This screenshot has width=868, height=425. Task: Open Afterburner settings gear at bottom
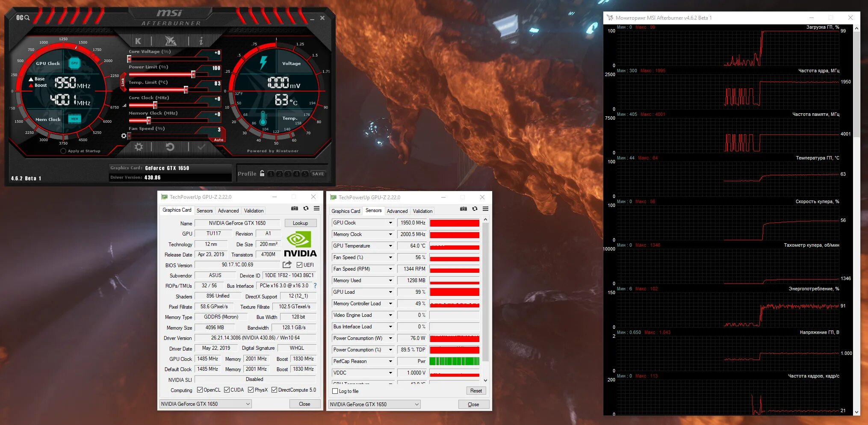tap(139, 147)
